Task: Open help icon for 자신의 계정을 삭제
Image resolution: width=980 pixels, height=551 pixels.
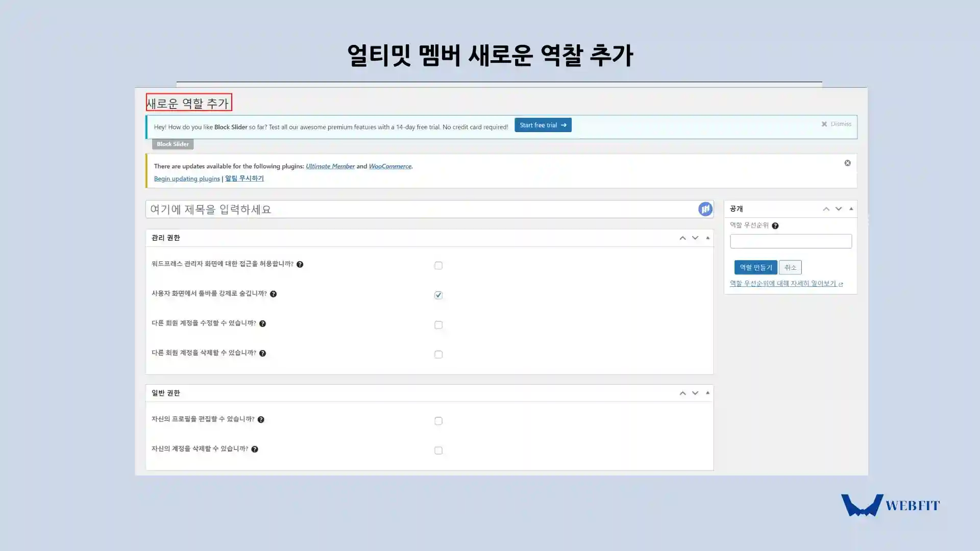Action: coord(254,449)
